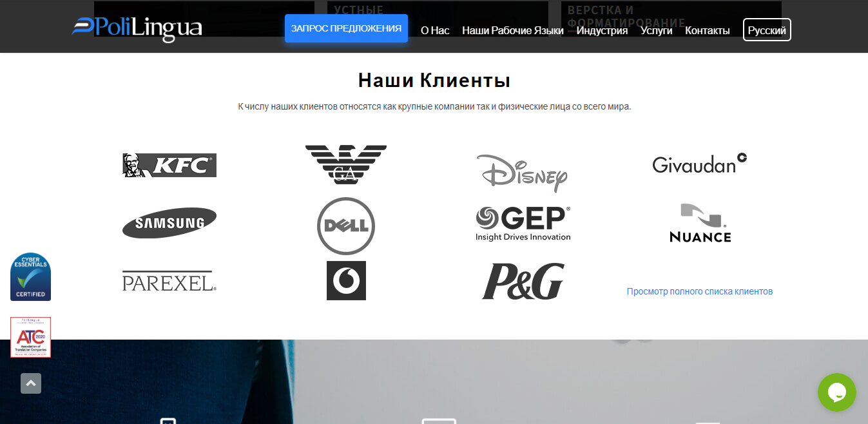Click the К числу наших клиентов description text
The width and height of the screenshot is (868, 424).
434,106
